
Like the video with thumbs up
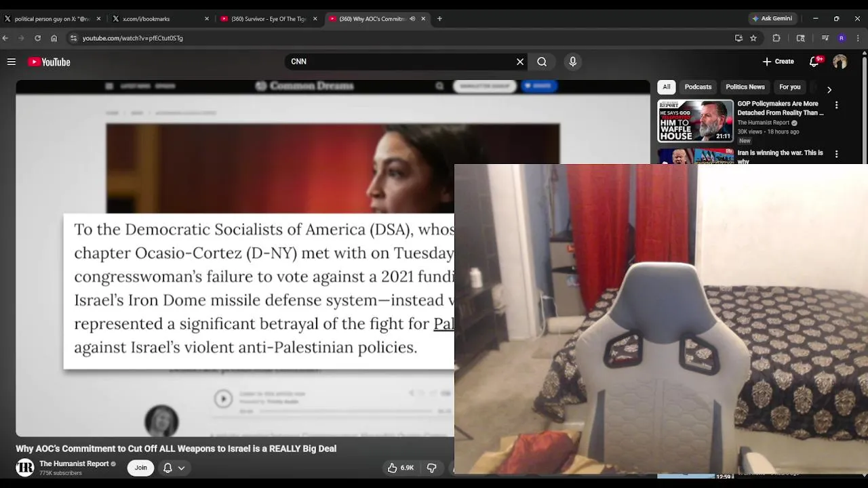coord(400,468)
